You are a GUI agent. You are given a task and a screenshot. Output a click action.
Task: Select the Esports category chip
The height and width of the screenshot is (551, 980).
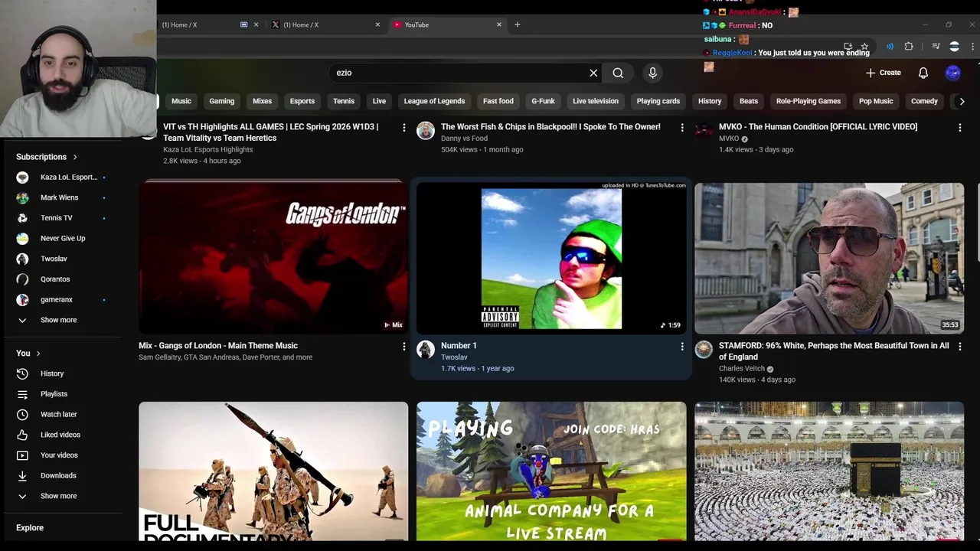pos(302,101)
